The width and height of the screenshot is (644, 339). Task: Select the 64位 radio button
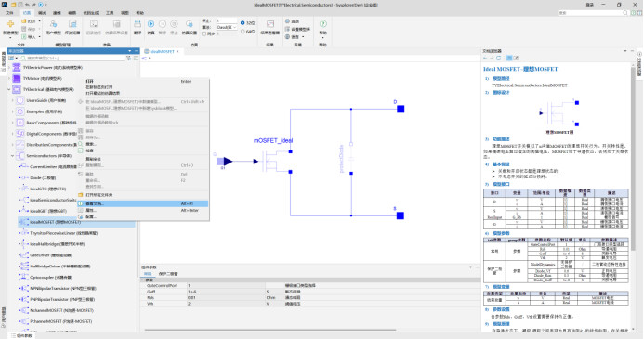pyautogui.click(x=243, y=32)
